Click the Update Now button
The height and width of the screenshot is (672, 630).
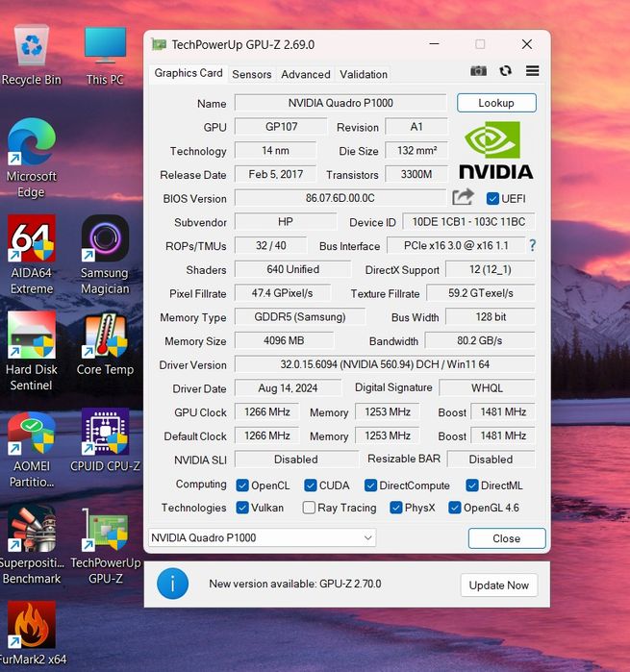click(x=499, y=585)
